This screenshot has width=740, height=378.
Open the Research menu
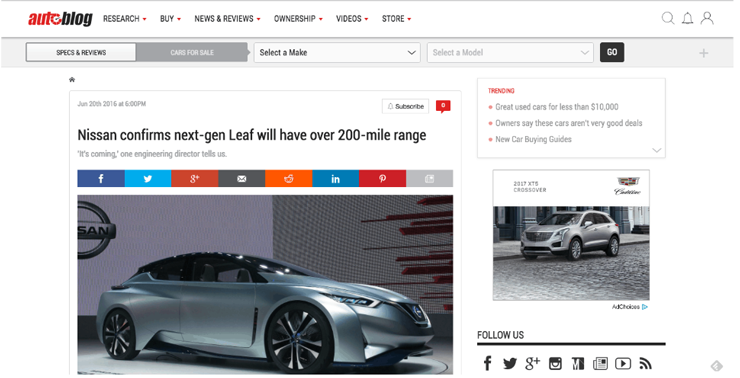[125, 19]
